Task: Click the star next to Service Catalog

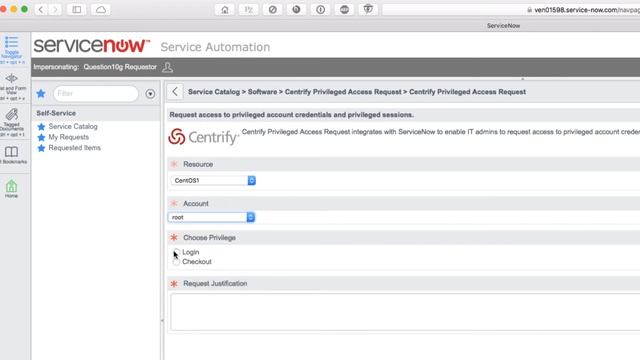Action: coord(41,127)
